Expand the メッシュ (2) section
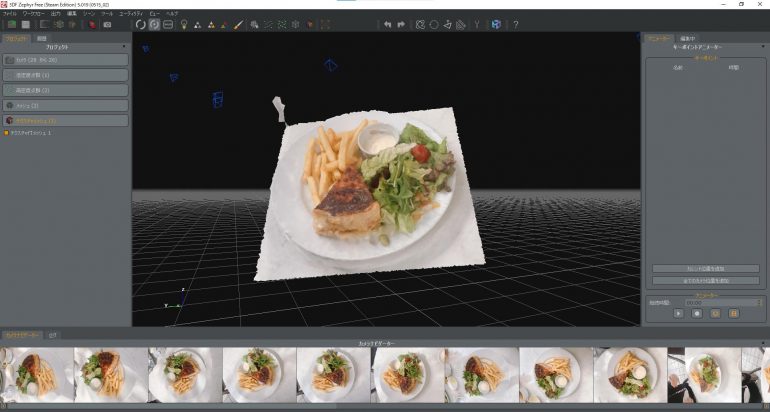This screenshot has height=412, width=770. click(x=65, y=106)
